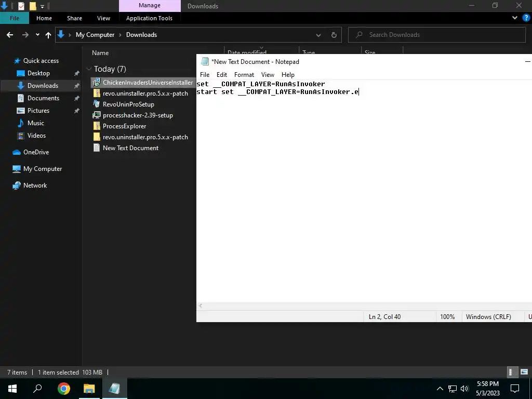
Task: Open the recent locations dropdown arrow
Action: [x=37, y=35]
